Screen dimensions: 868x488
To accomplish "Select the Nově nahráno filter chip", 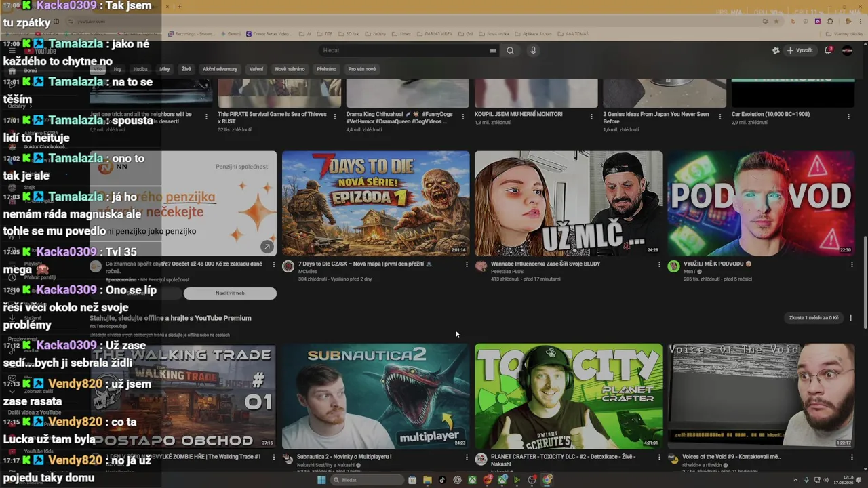I will (290, 69).
